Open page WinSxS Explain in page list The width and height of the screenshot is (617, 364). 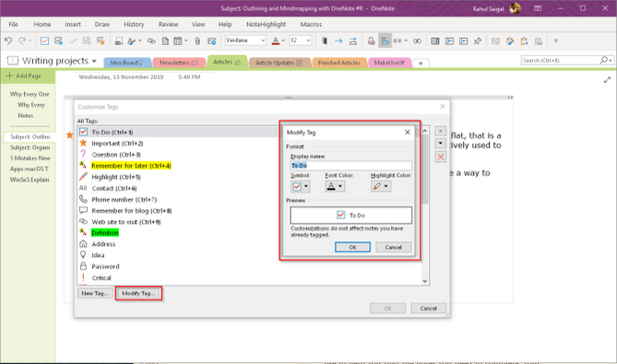coord(30,180)
